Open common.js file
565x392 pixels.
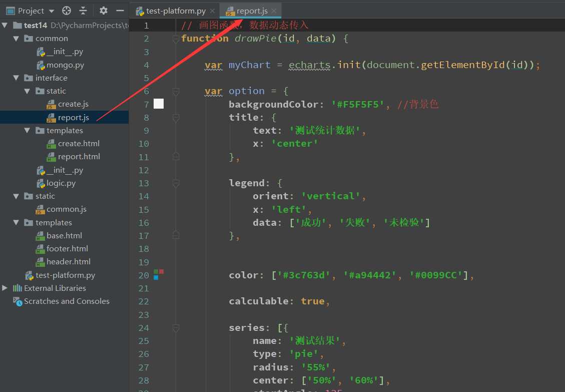click(x=66, y=209)
